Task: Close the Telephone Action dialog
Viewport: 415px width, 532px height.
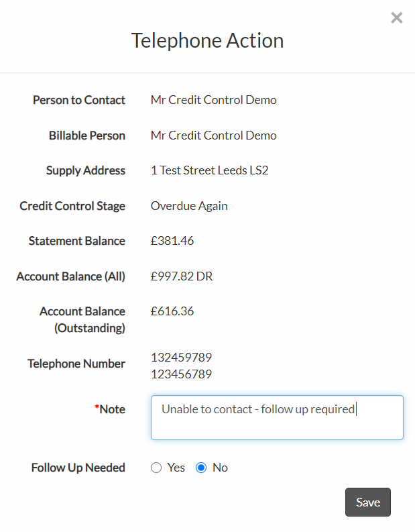Action: pos(396,17)
